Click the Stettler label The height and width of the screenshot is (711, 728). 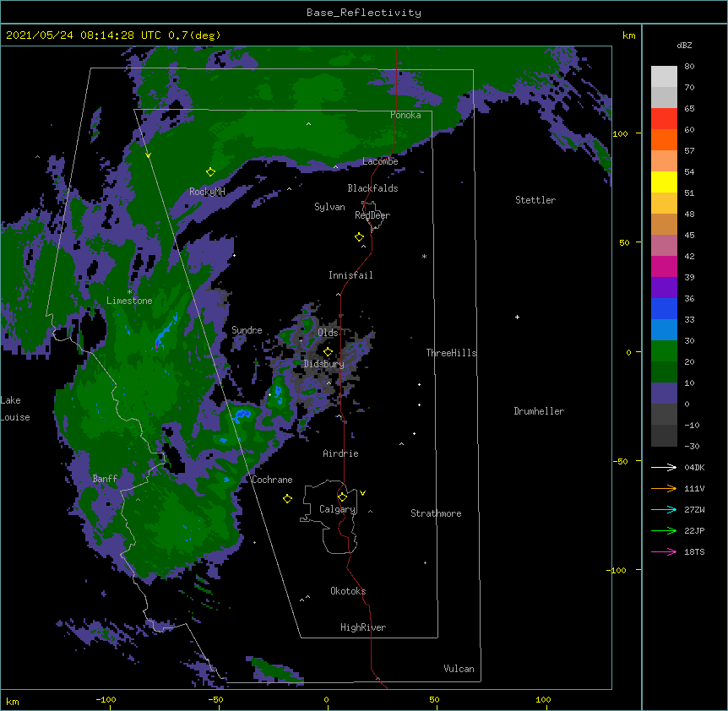(535, 200)
